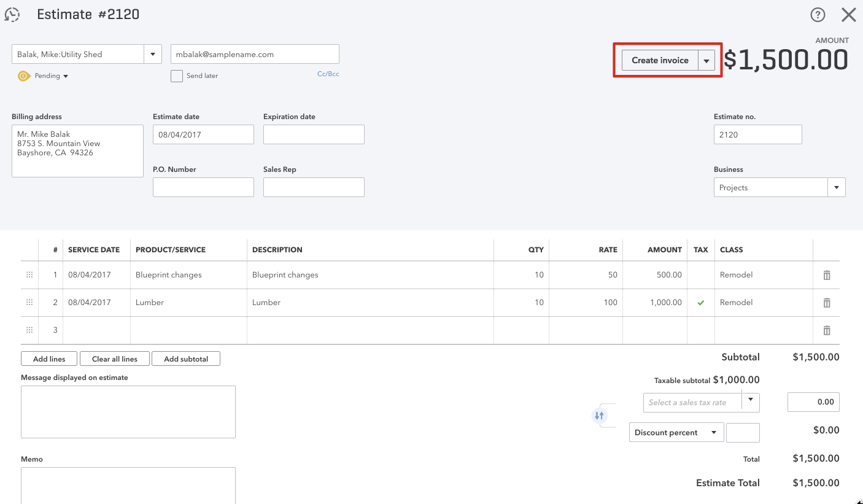
Task: Open the Pending status dropdown
Action: coord(44,76)
